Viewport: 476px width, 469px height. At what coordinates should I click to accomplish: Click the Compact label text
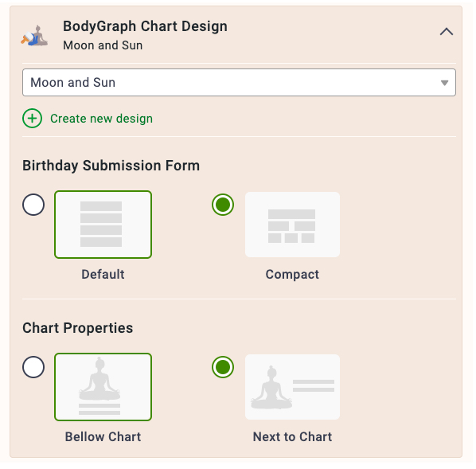(x=292, y=275)
